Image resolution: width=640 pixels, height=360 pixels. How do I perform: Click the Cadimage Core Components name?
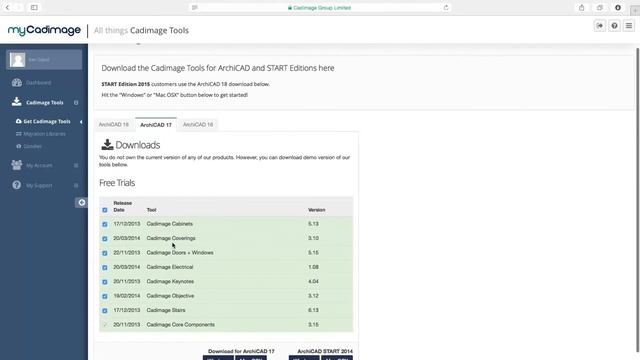click(x=180, y=324)
